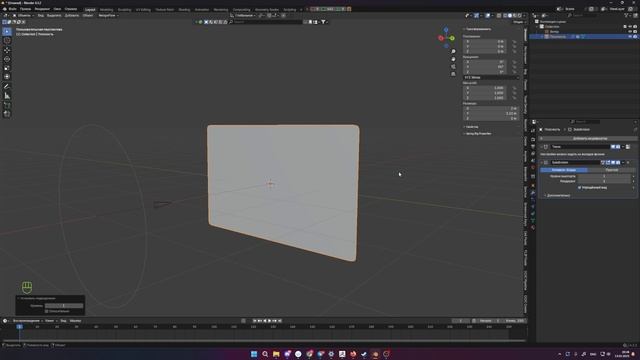Click the Levels Viewport value field
This screenshot has height=360, width=640.
pos(604,176)
